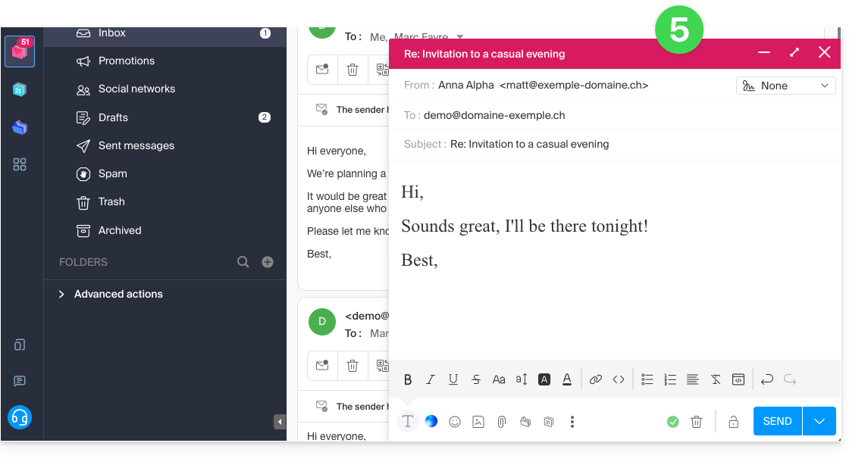Insert an image into the message
868x468 pixels.
pyautogui.click(x=478, y=422)
